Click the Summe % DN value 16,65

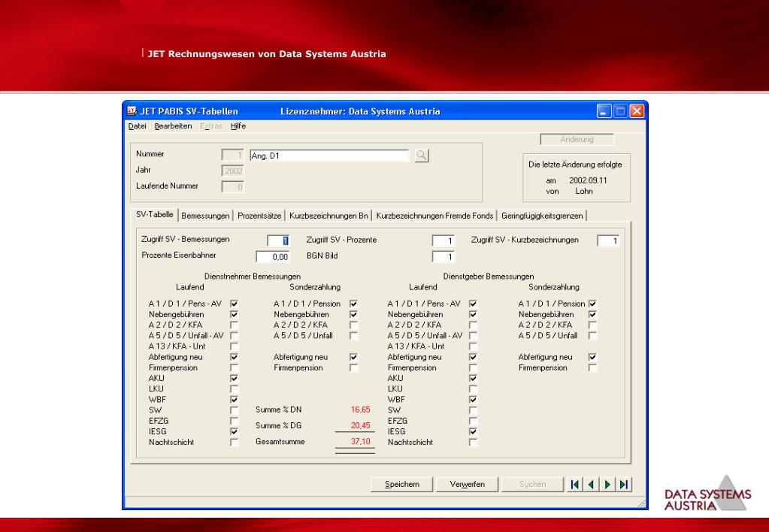pyautogui.click(x=361, y=410)
